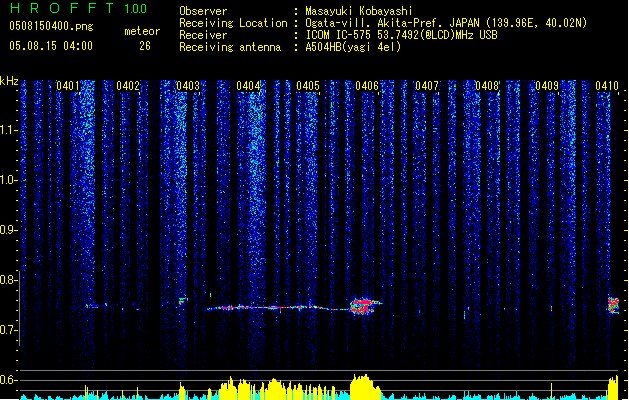Click the 0.6 kHz axis label

9,380
